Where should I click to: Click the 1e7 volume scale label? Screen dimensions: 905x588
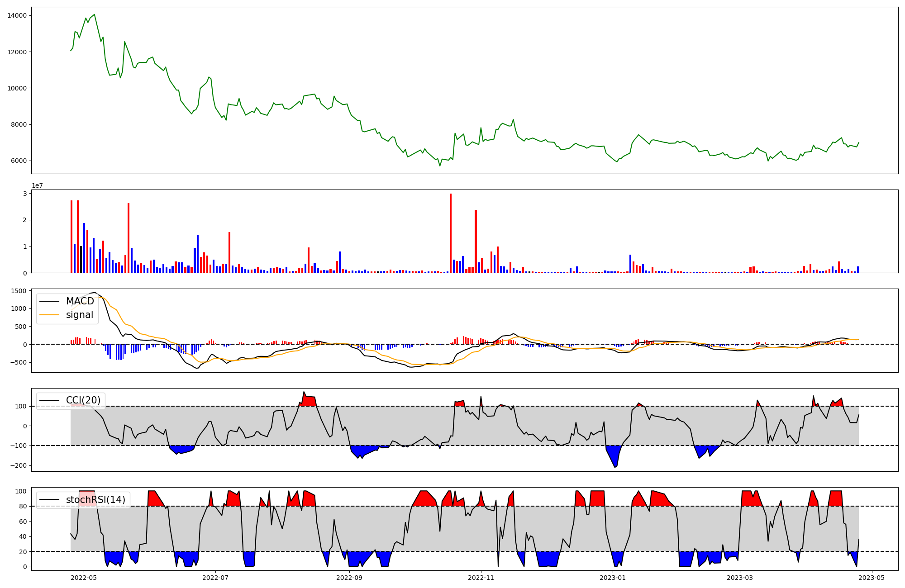[37, 185]
